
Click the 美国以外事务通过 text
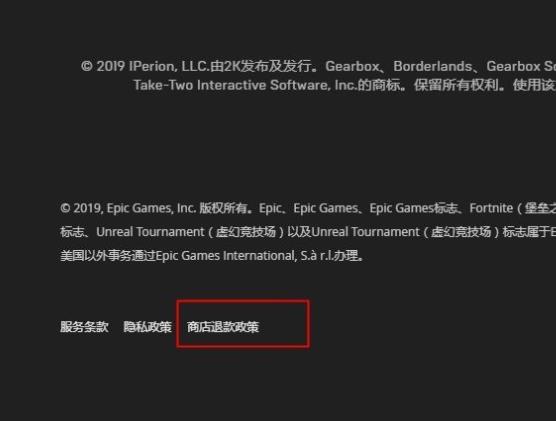tap(108, 256)
